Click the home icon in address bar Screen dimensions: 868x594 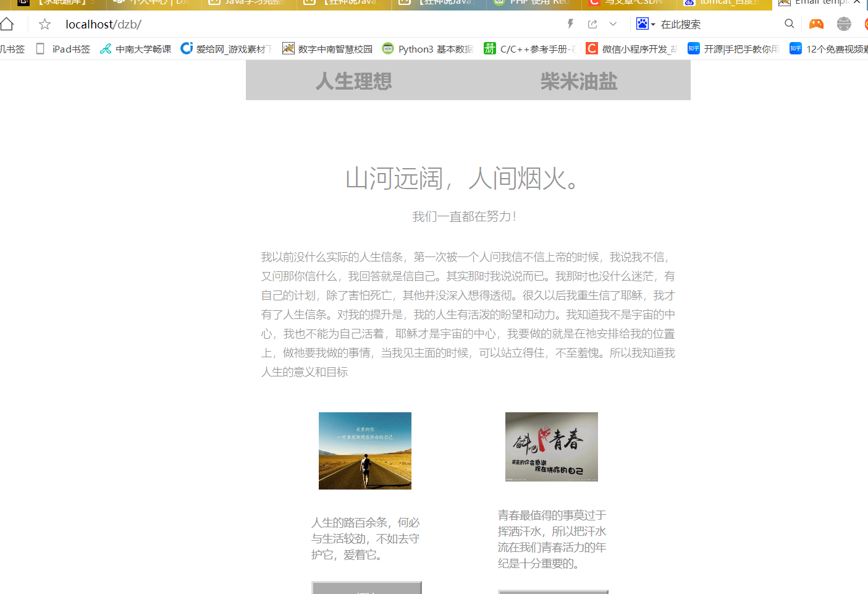coord(7,24)
